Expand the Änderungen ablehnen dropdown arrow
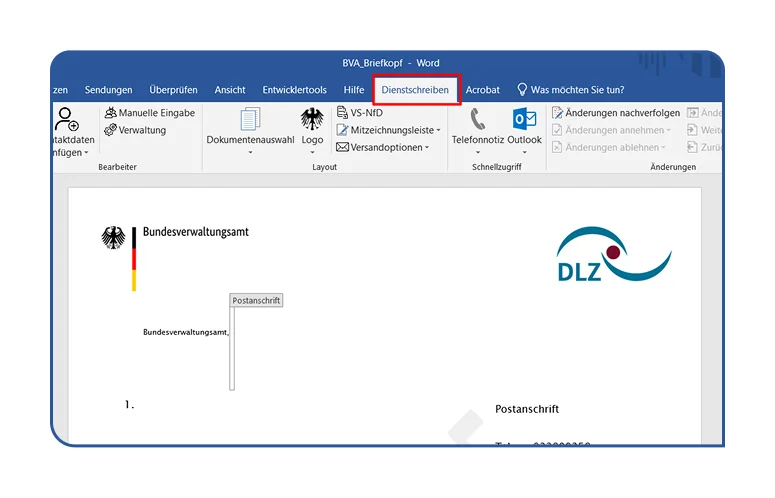Viewport: 775px width, 498px height. click(663, 148)
